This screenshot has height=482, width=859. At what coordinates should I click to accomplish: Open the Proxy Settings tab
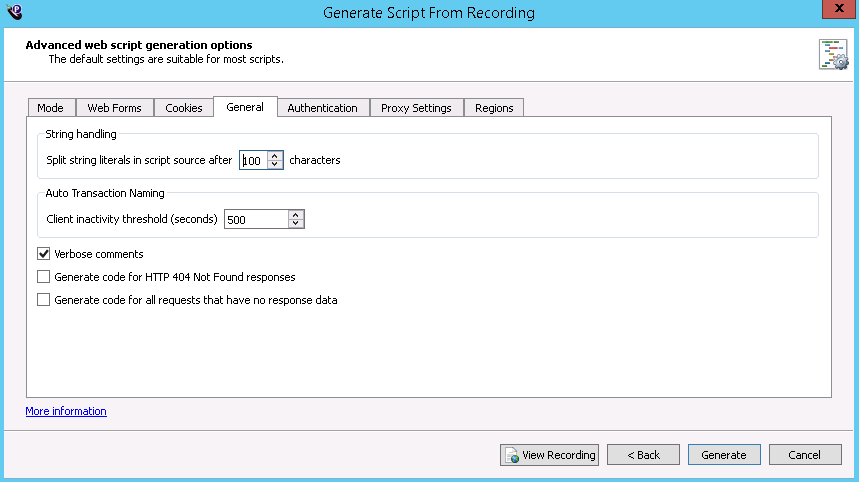pos(416,108)
